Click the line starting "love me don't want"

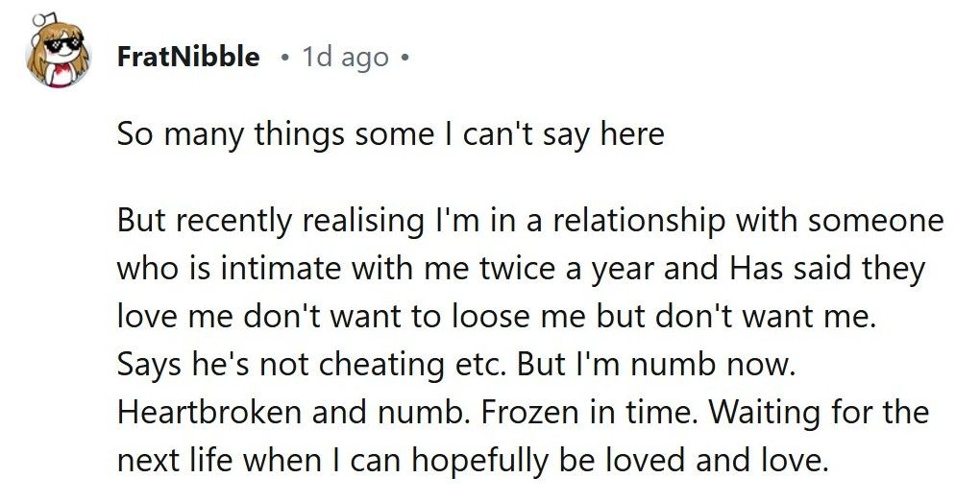coord(497,317)
